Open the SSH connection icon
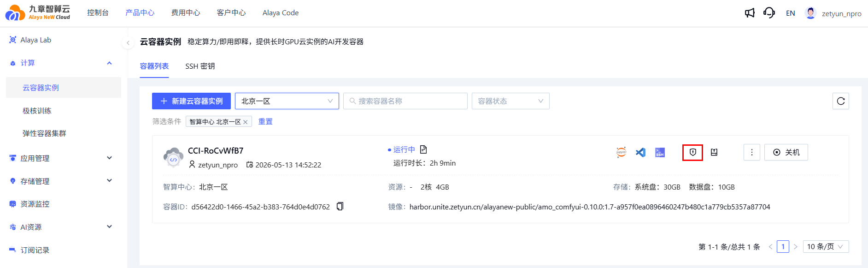Viewport: 868px width, 268px height. click(660, 152)
